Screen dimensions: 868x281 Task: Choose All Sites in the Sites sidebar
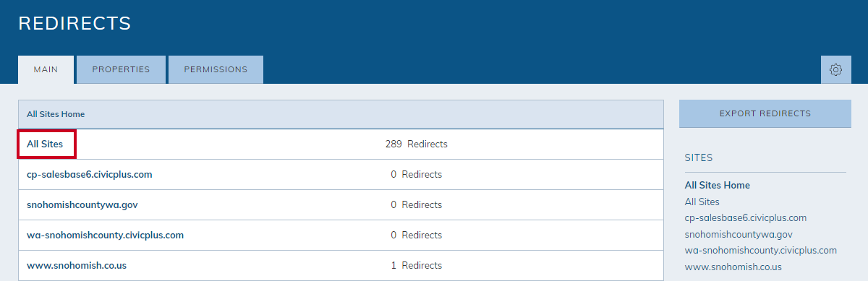[x=702, y=202]
